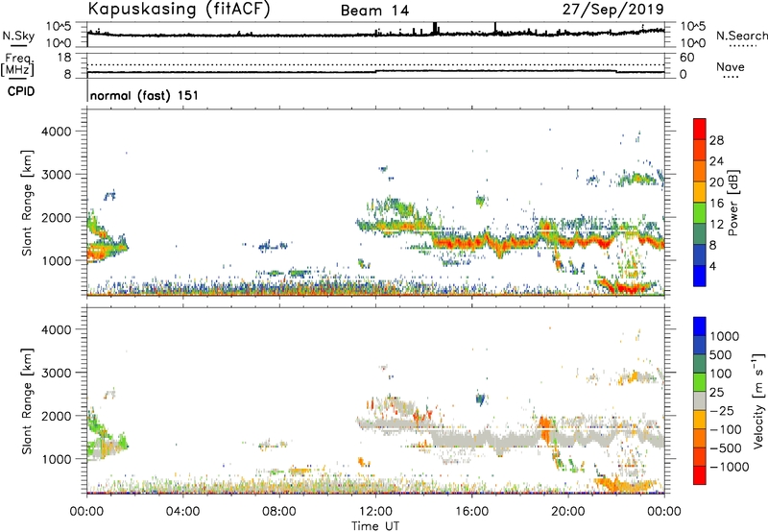Click the Time UT axis title
Viewport: 768px width, 532px height.
click(x=375, y=526)
